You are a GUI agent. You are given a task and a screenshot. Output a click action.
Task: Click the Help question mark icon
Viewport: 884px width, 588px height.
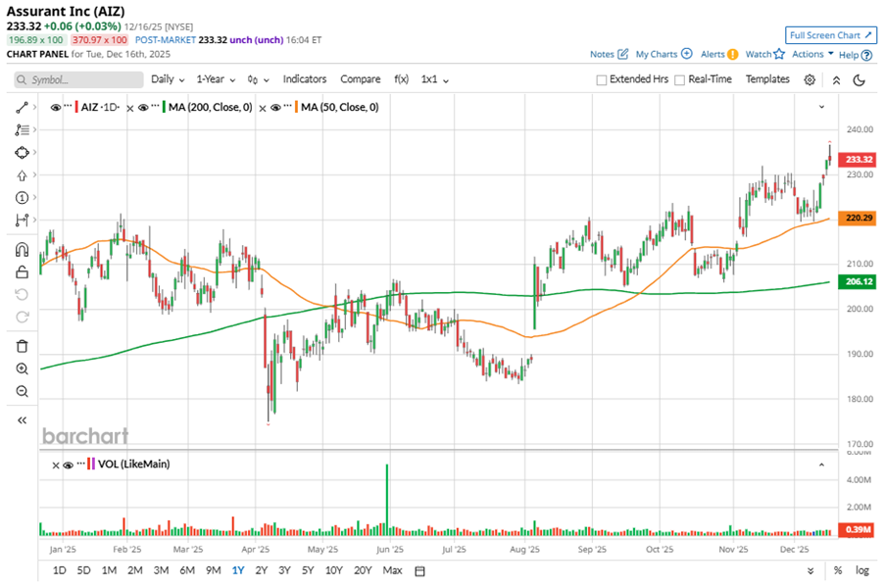point(867,55)
